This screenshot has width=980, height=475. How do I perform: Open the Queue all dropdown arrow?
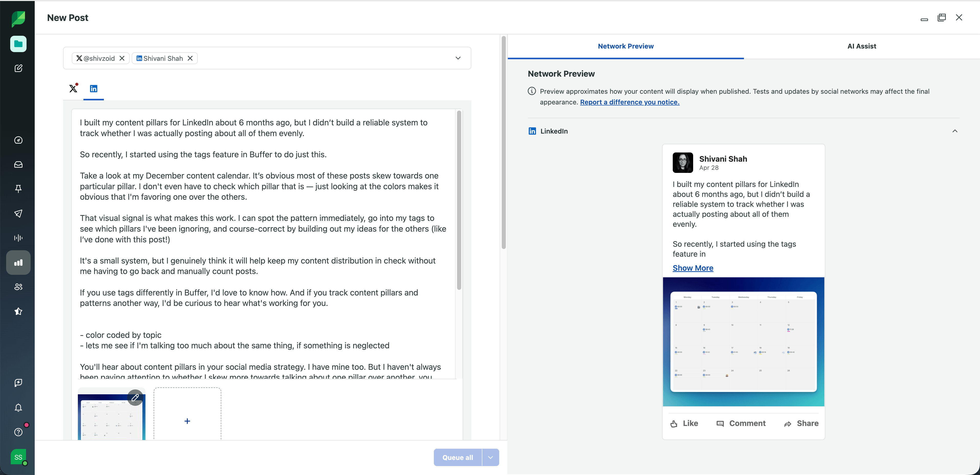point(490,457)
